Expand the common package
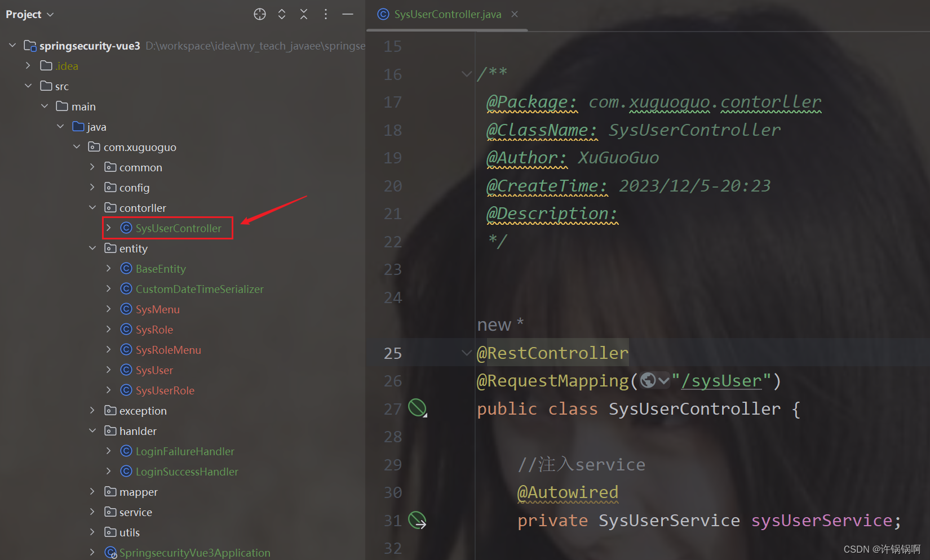 (92, 167)
